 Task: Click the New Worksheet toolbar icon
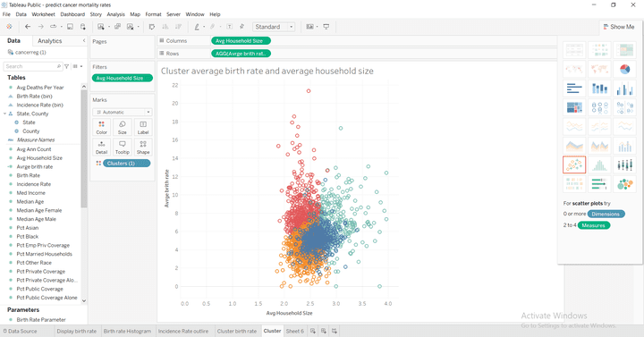pos(100,27)
